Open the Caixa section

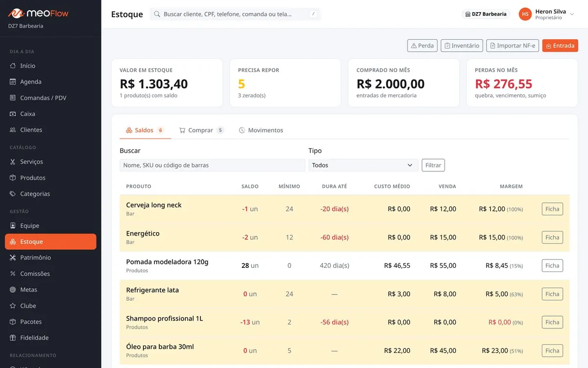tap(50, 114)
